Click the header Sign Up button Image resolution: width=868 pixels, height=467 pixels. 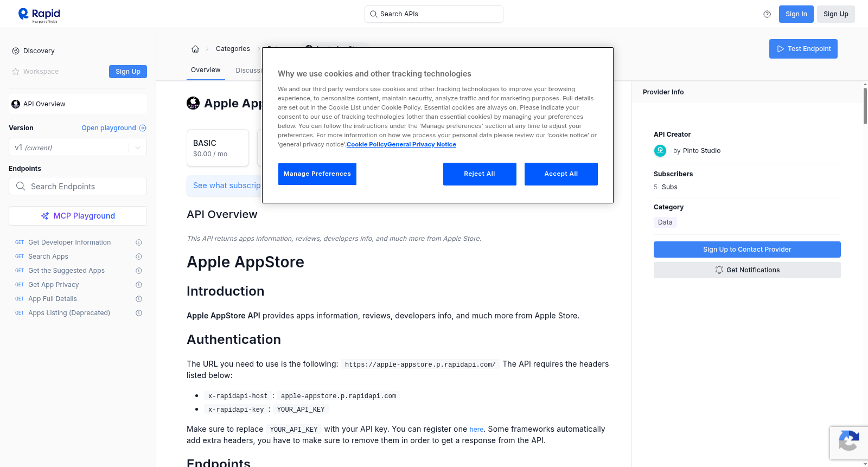coord(836,14)
